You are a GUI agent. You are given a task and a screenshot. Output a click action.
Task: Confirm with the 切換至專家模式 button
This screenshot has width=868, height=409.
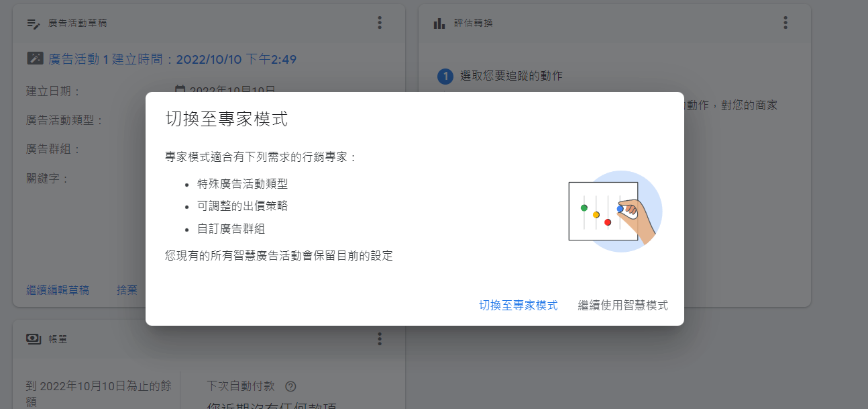pos(518,306)
